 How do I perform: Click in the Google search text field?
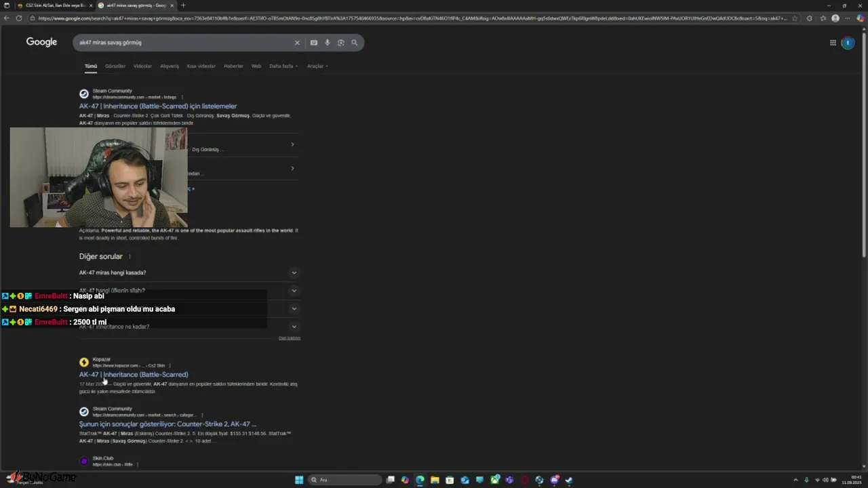click(183, 43)
